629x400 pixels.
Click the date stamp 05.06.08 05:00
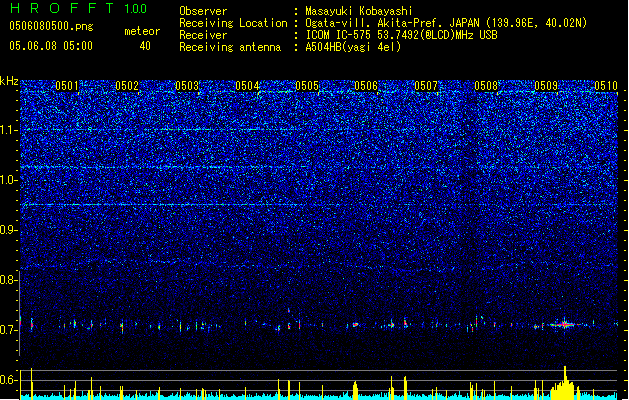coord(51,46)
